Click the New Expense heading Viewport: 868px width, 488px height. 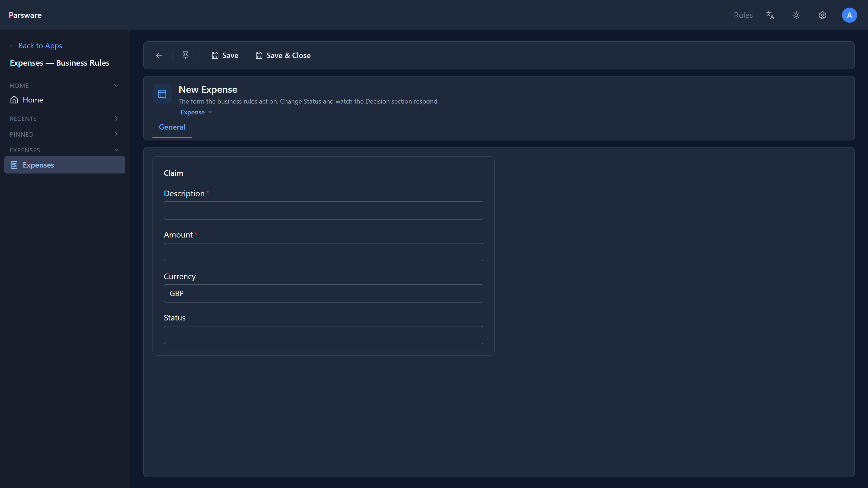click(208, 89)
